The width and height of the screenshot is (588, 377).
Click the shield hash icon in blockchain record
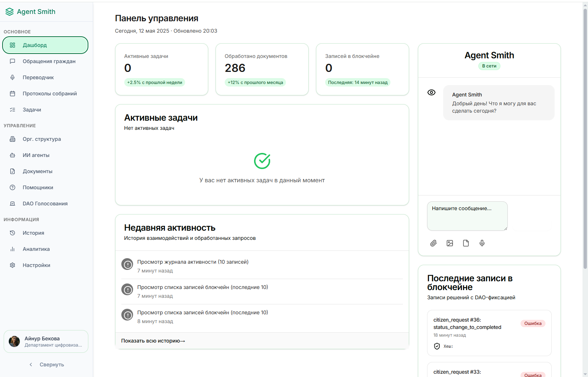[437, 346]
